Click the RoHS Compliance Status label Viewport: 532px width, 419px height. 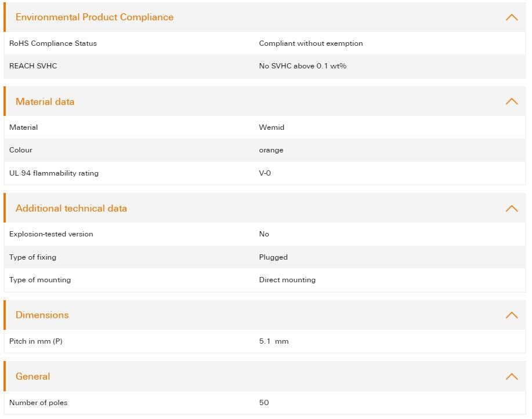(x=53, y=43)
